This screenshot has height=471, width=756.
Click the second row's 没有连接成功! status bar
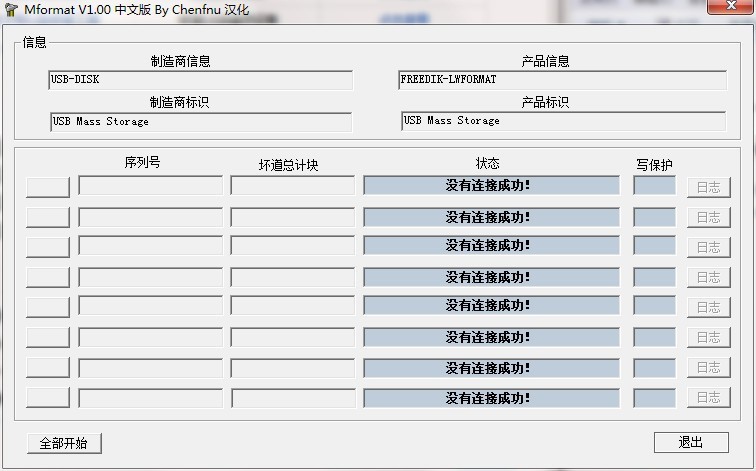491,217
